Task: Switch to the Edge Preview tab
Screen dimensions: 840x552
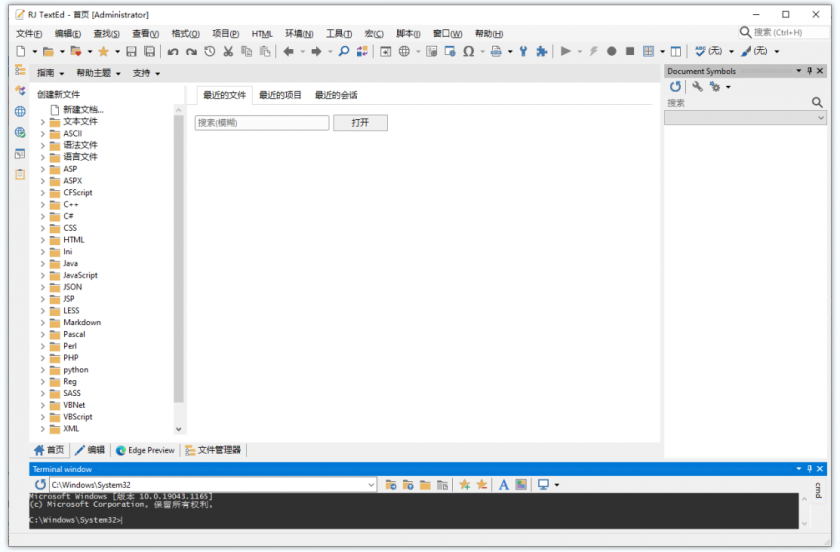Action: (145, 450)
